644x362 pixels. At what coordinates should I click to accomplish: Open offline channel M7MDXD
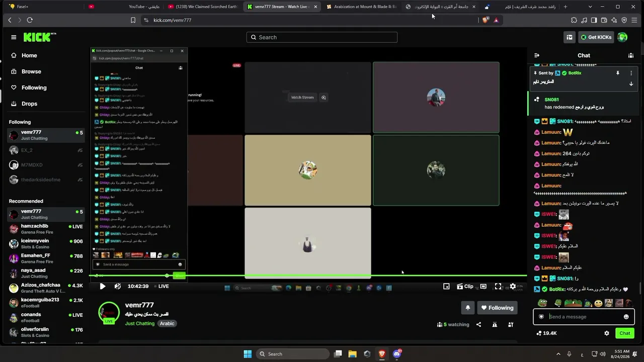tap(46, 165)
